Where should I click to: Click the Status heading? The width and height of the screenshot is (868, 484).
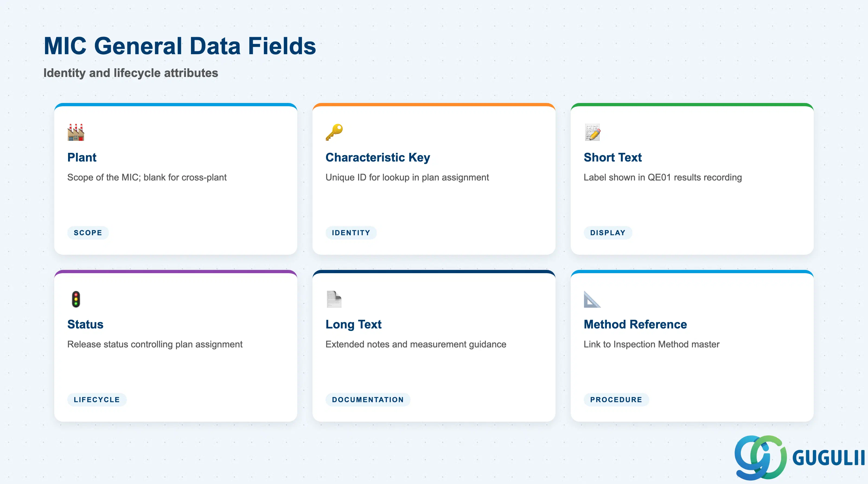85,324
